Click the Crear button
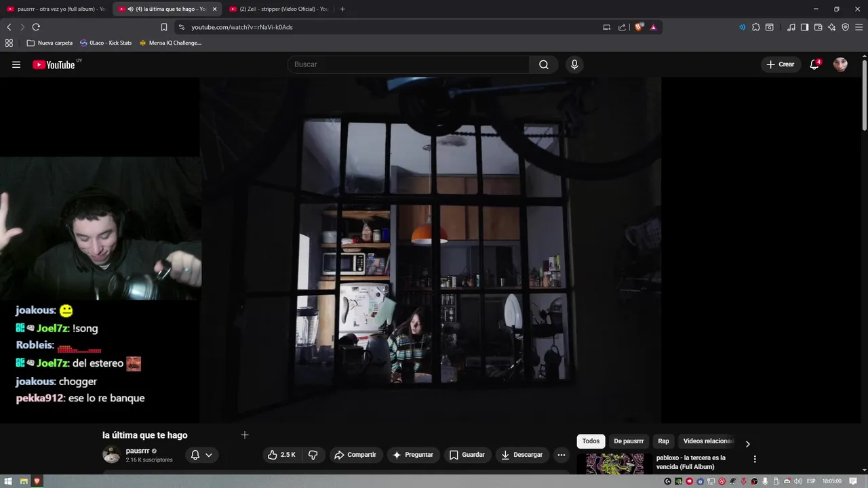The image size is (868, 488). pos(780,64)
